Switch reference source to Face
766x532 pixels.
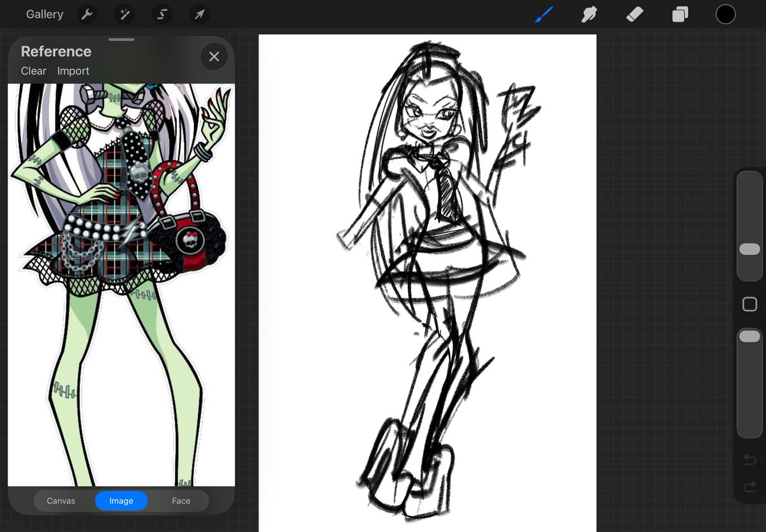[x=181, y=501]
